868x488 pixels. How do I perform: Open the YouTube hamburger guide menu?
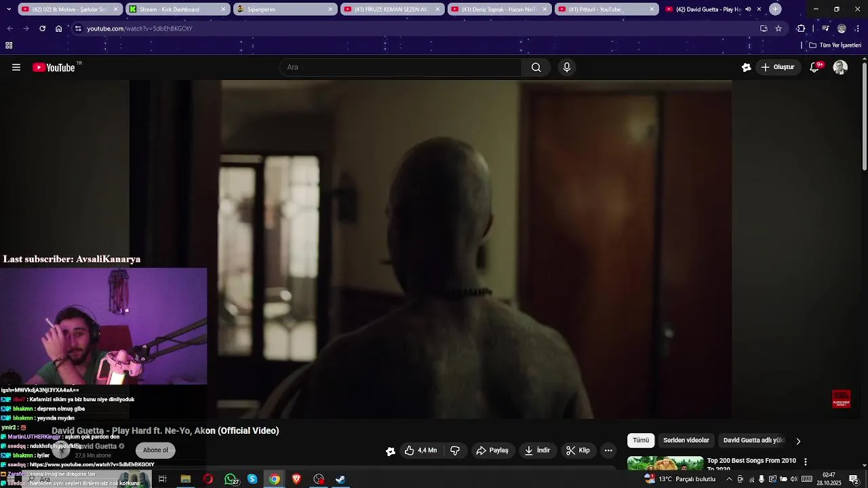point(16,67)
